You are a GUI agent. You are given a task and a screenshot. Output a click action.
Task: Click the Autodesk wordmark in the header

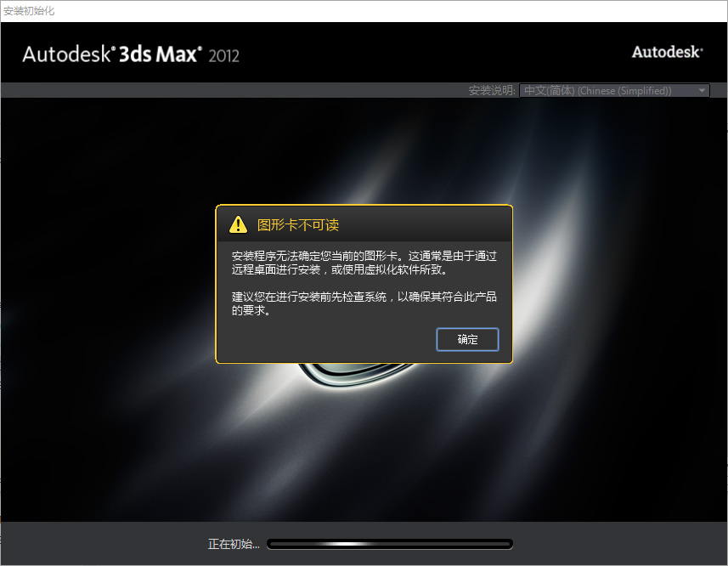click(x=667, y=52)
